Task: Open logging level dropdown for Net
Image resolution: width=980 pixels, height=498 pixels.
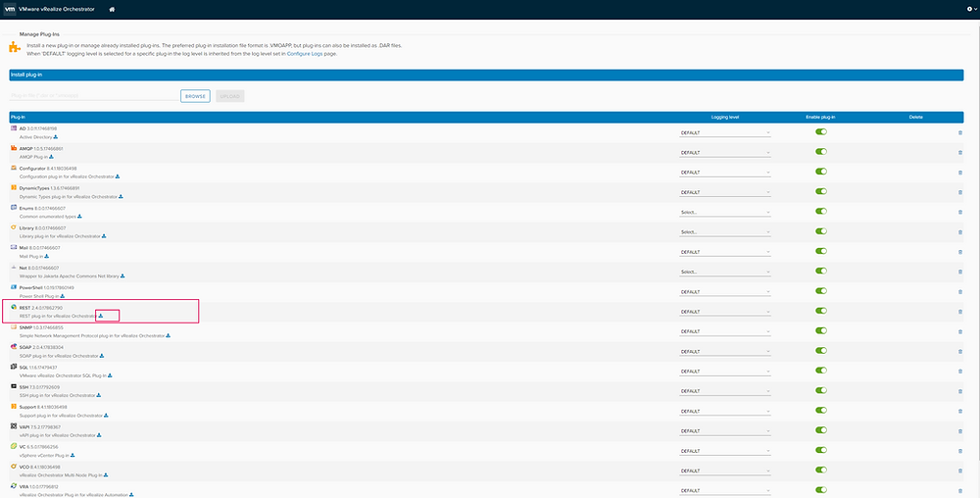Action: (725, 272)
